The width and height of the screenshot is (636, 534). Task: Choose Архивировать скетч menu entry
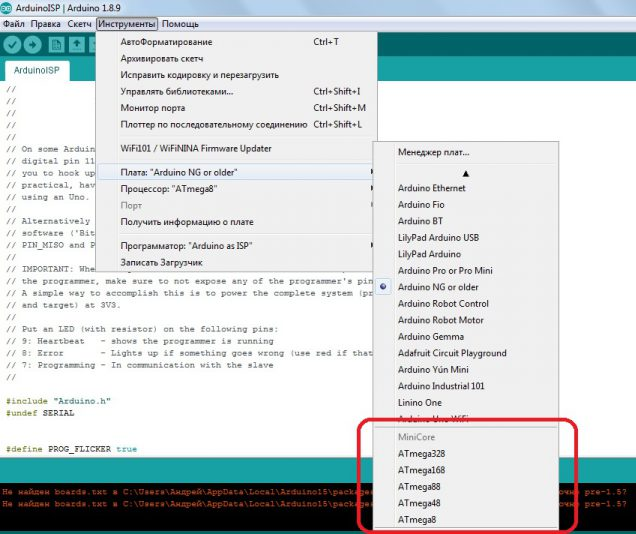tap(235, 58)
